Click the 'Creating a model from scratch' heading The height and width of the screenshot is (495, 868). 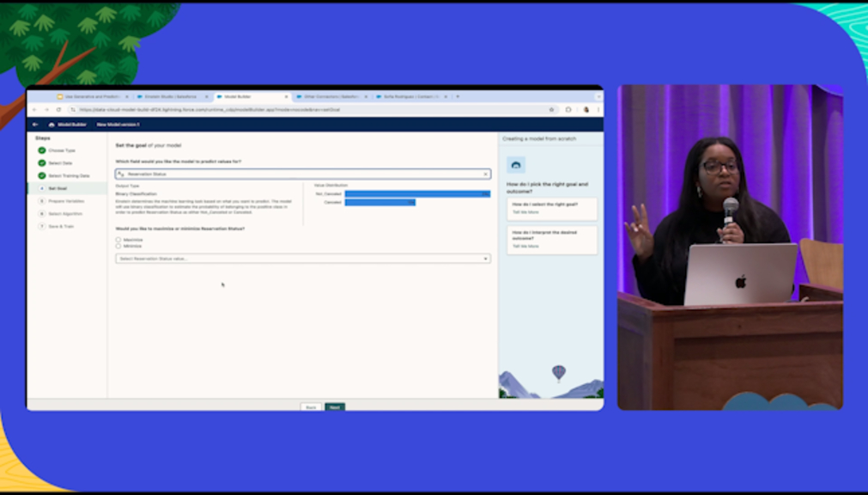coord(539,138)
